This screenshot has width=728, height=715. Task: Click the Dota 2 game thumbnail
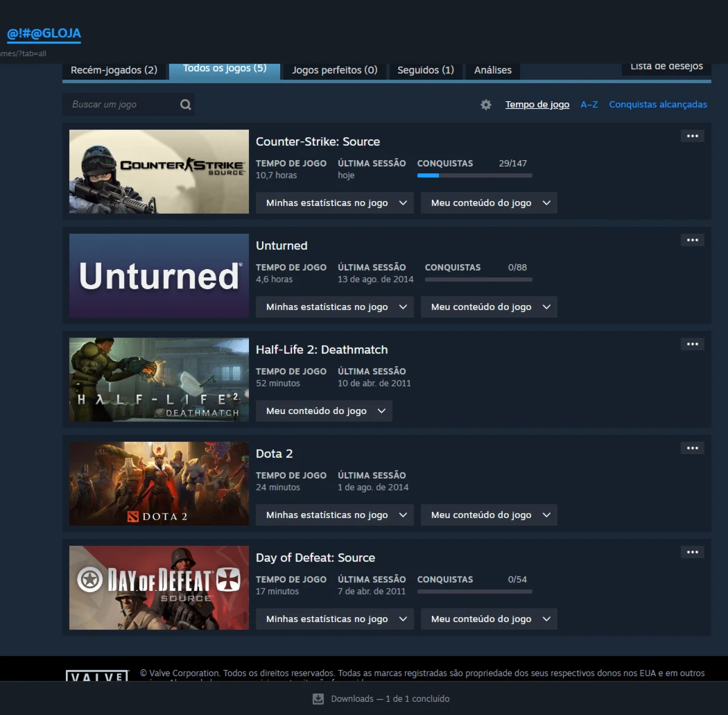click(159, 483)
